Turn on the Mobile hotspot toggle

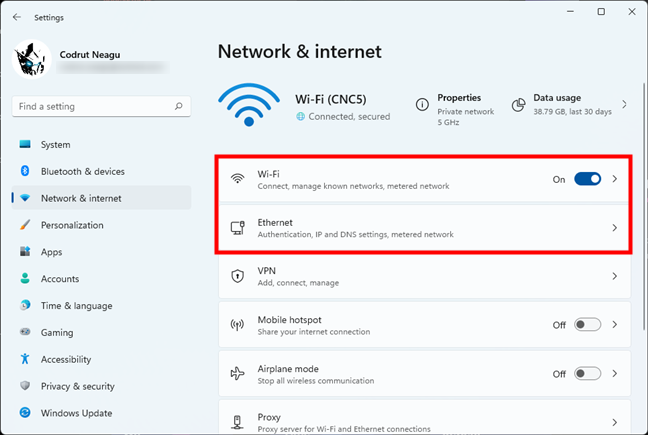coord(587,325)
